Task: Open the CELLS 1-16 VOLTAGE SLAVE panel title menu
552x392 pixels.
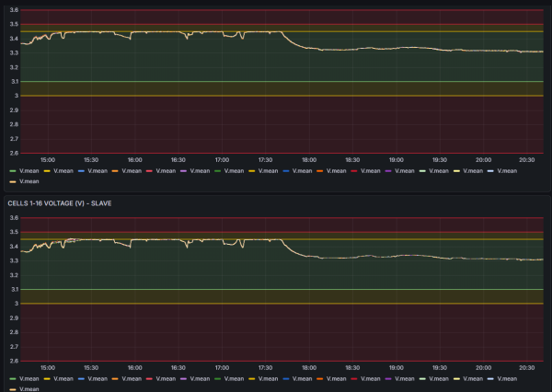Action: 60,203
